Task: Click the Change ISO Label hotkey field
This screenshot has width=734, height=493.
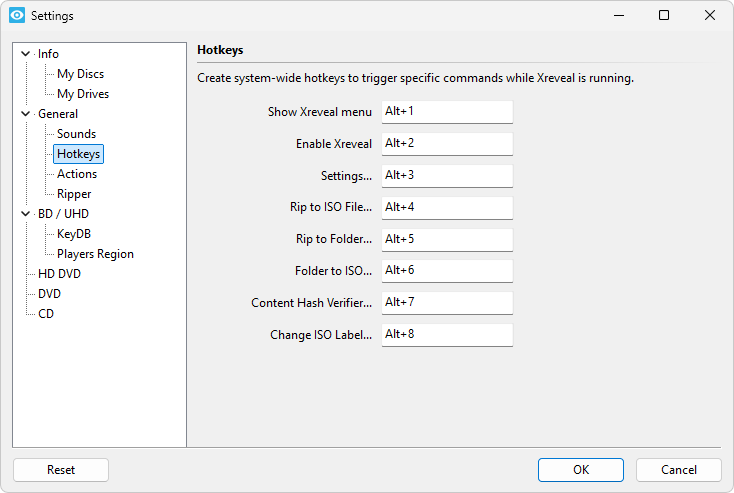Action: pyautogui.click(x=446, y=335)
